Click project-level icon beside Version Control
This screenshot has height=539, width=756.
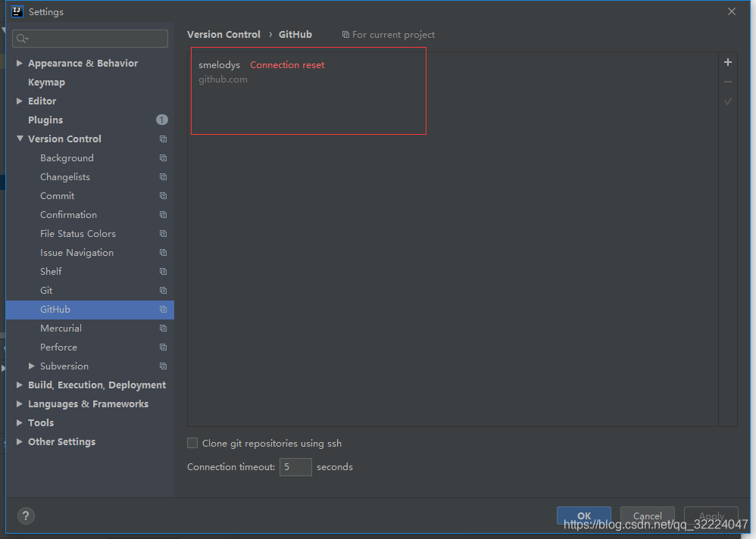click(x=163, y=139)
